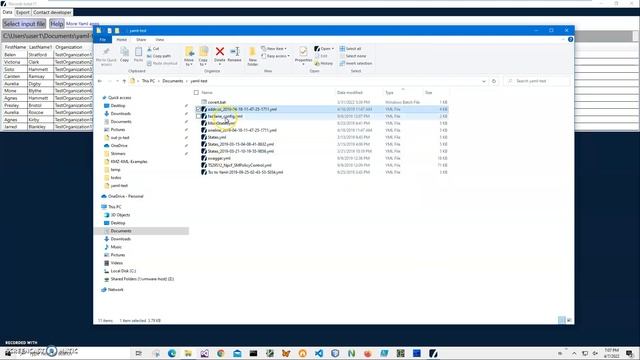
Task: Check the checkbox of fastlane_config.yml row
Action: click(x=198, y=116)
